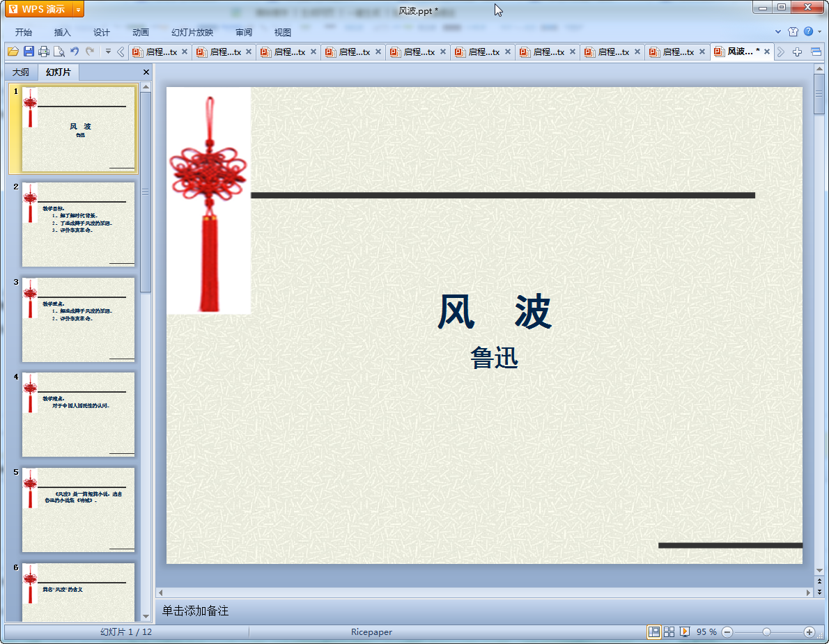Click the Undo arrow icon

pyautogui.click(x=75, y=52)
